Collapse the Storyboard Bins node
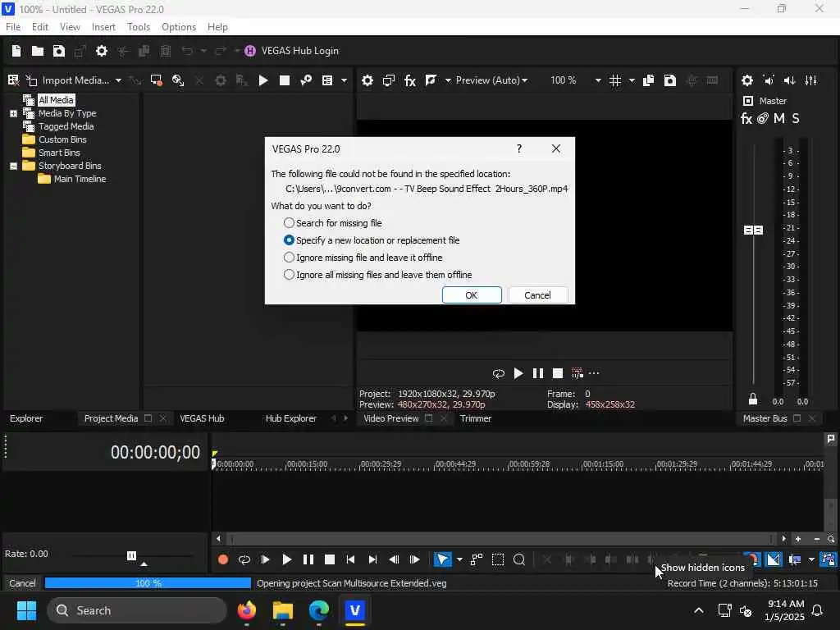Image resolution: width=840 pixels, height=630 pixels. (x=13, y=166)
